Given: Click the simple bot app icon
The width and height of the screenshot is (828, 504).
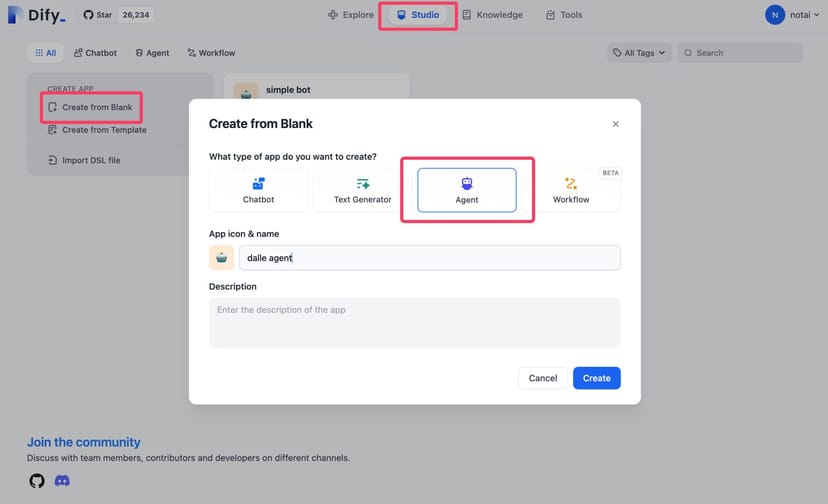Looking at the screenshot, I should [246, 92].
